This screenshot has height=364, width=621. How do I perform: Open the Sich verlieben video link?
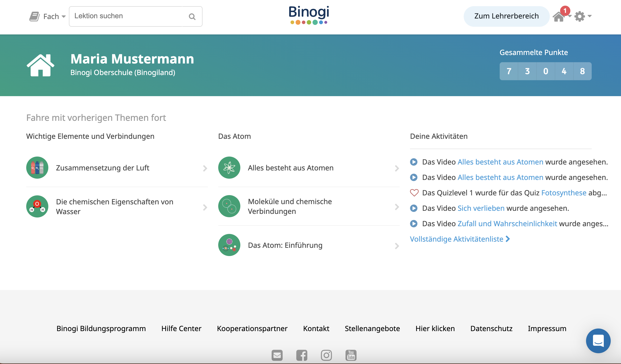[x=481, y=208]
